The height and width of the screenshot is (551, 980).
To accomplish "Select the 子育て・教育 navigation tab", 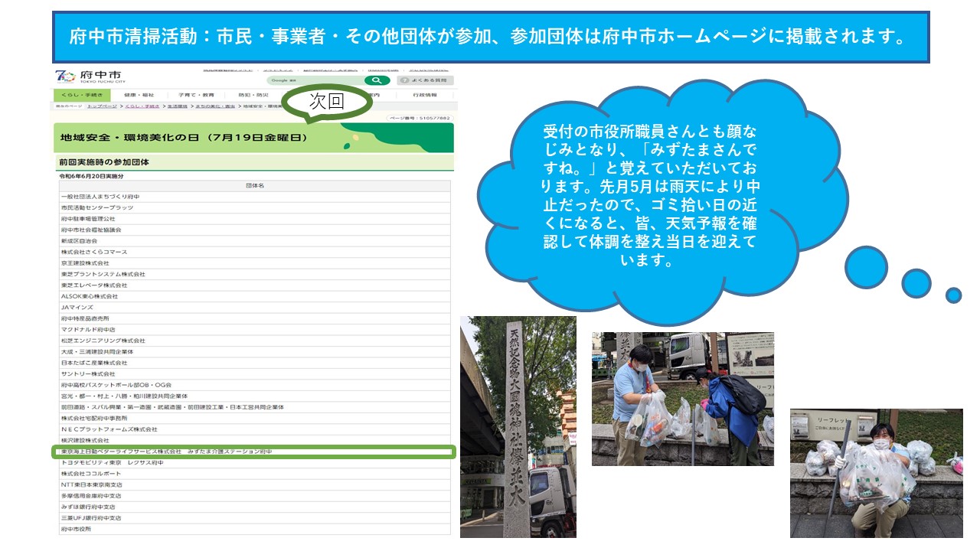I will click(x=196, y=95).
